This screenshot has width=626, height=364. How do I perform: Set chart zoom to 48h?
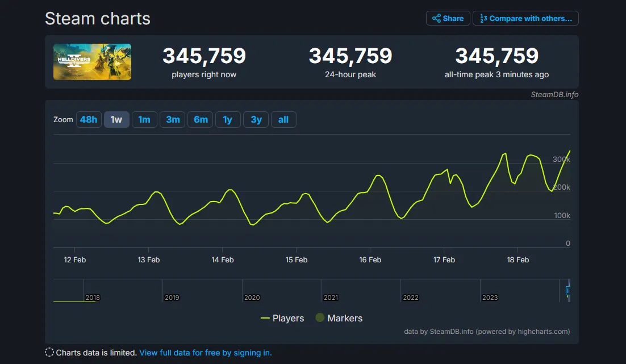click(89, 119)
